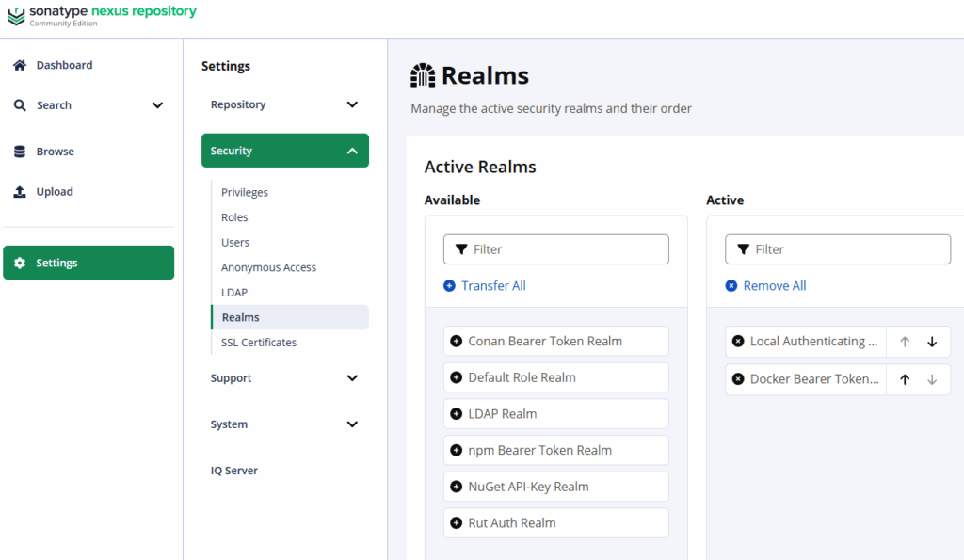Image resolution: width=964 pixels, height=560 pixels.
Task: Click the plus icon for NuGet API-Key Realm
Action: tap(457, 487)
